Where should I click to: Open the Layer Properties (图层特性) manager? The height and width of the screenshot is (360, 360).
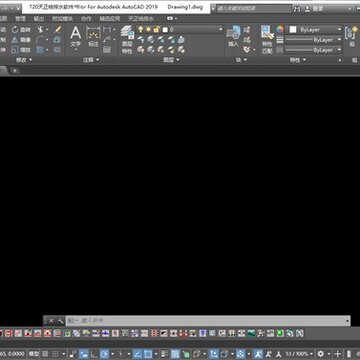point(127,40)
